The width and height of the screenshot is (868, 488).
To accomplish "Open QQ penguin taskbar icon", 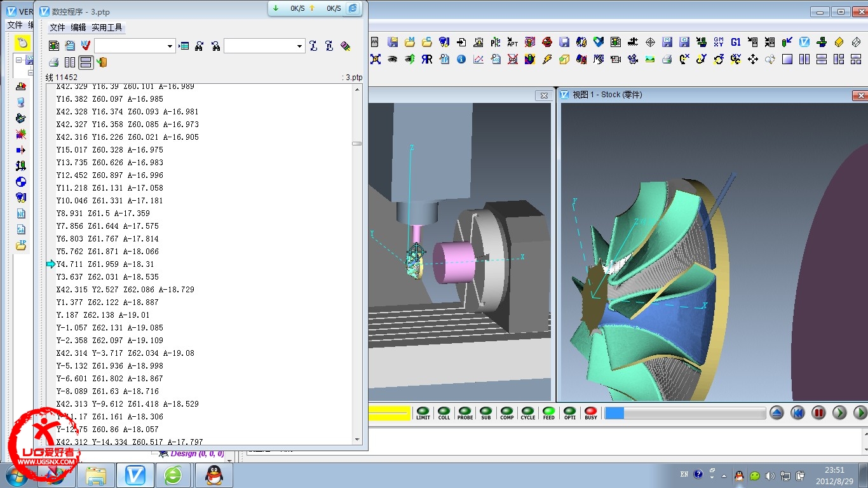I will 214,475.
